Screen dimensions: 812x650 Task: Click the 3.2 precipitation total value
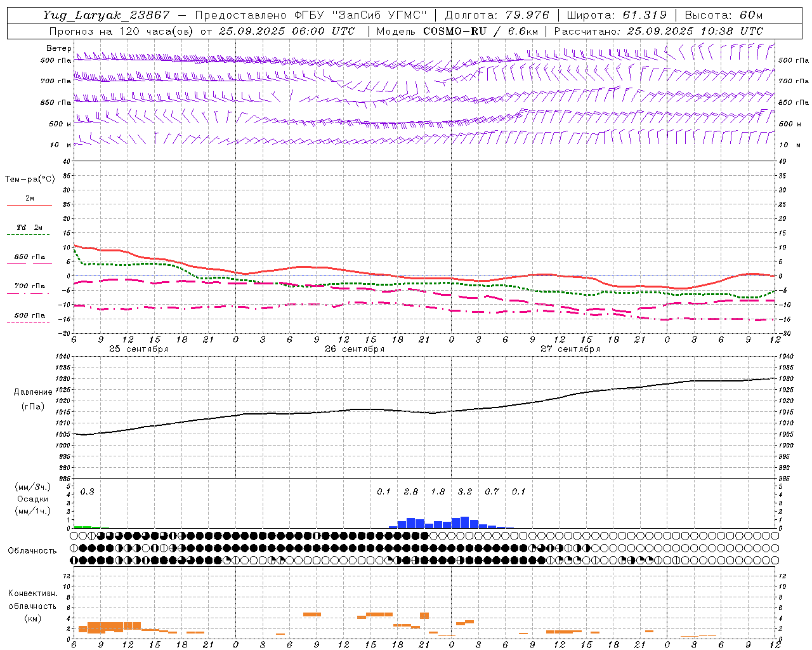(465, 491)
